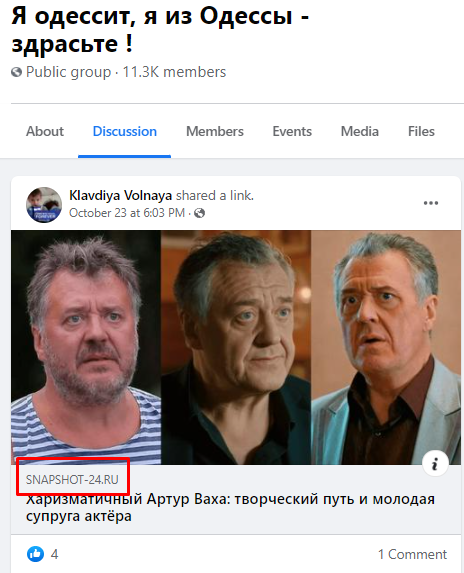Click the SNAPSHOT-24.RU source link
464x573 pixels.
point(72,480)
